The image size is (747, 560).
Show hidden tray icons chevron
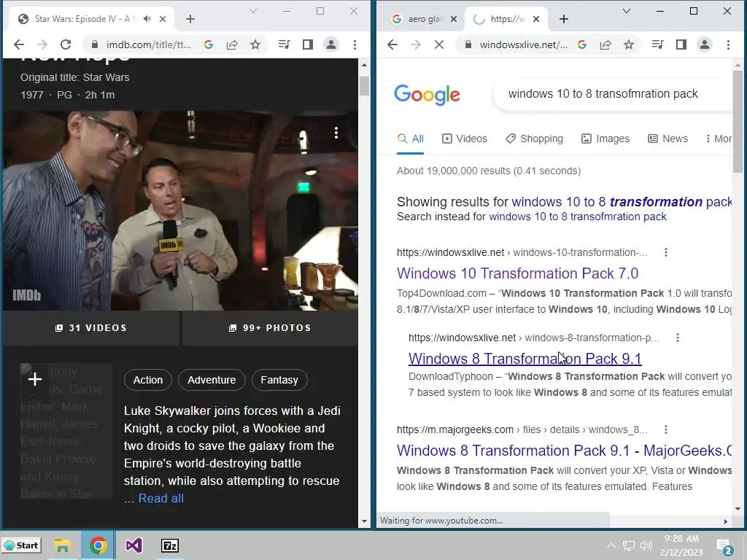click(611, 545)
